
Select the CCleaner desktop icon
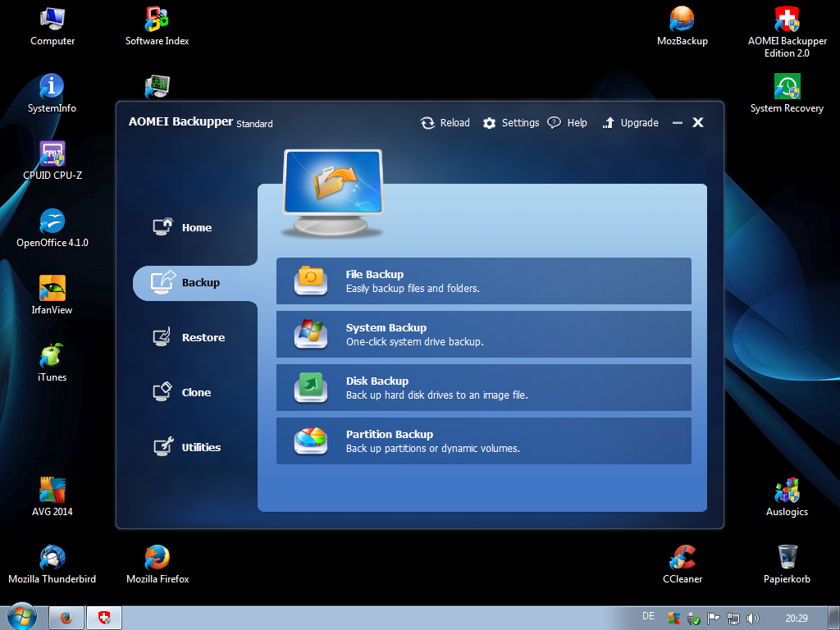[682, 564]
